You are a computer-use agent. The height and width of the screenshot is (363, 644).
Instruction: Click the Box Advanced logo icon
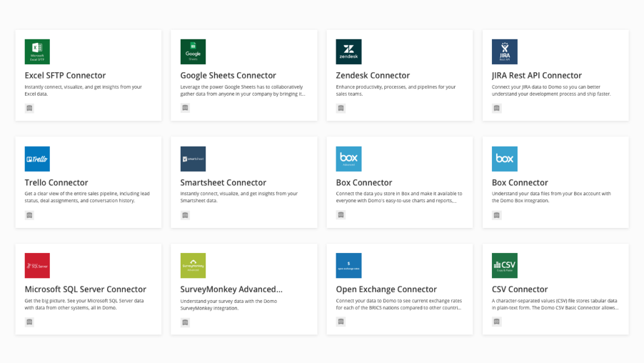[x=348, y=159]
